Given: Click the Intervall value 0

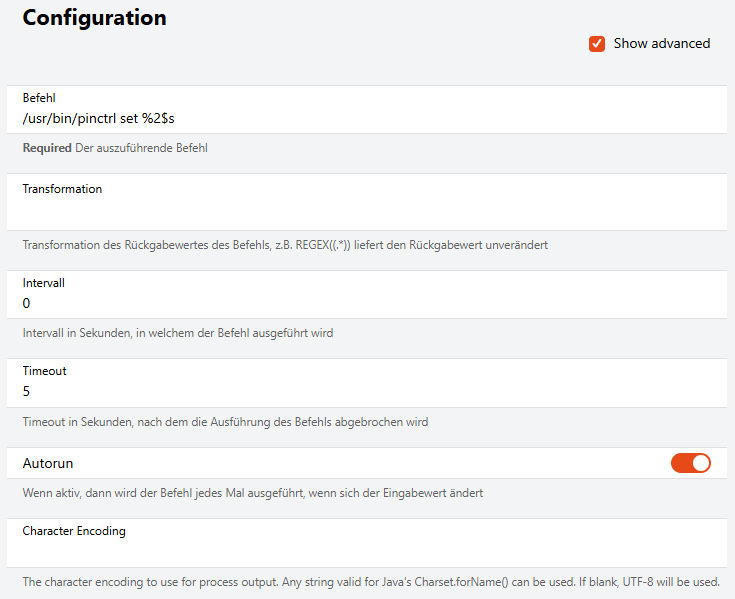Looking at the screenshot, I should point(26,303).
